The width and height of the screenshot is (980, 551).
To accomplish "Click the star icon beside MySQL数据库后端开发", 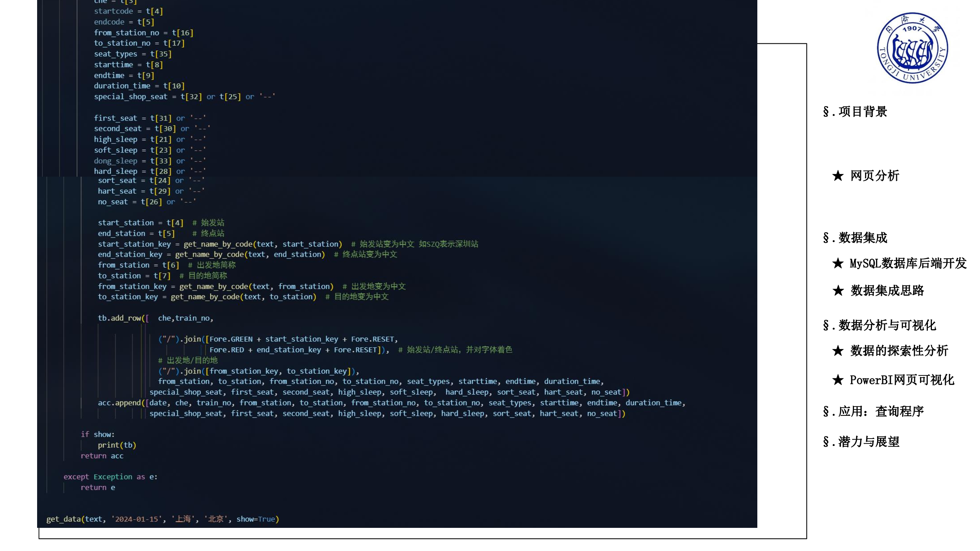I will 838,263.
